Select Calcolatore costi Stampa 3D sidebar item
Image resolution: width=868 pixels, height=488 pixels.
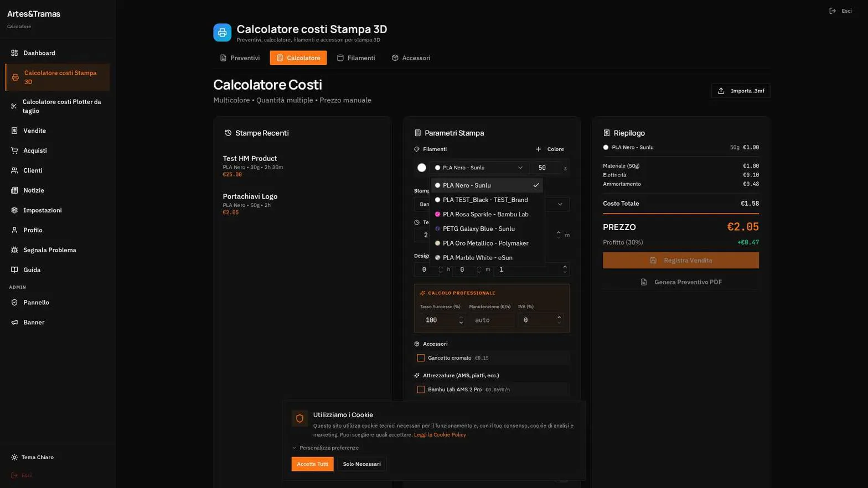point(58,77)
